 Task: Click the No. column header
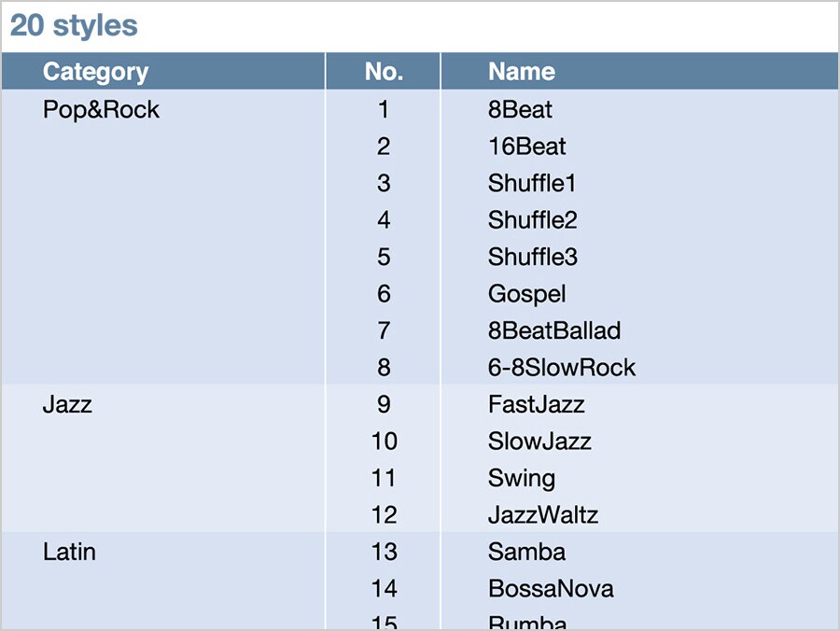click(x=384, y=72)
